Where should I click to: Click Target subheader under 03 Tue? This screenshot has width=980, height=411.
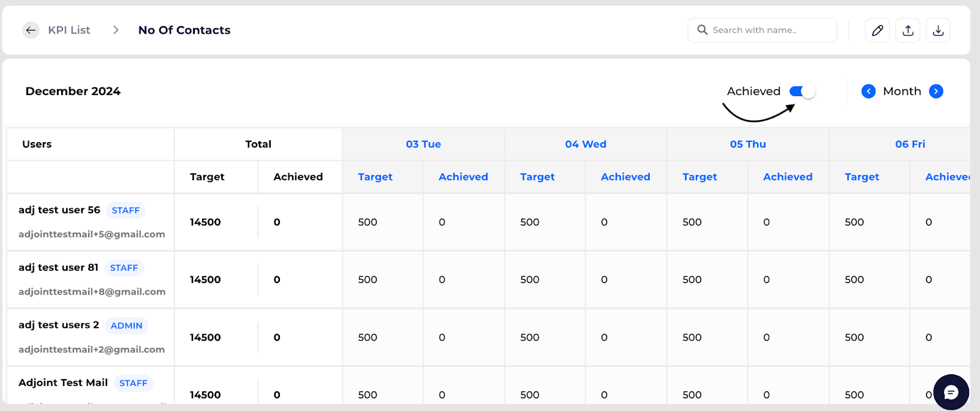point(375,177)
